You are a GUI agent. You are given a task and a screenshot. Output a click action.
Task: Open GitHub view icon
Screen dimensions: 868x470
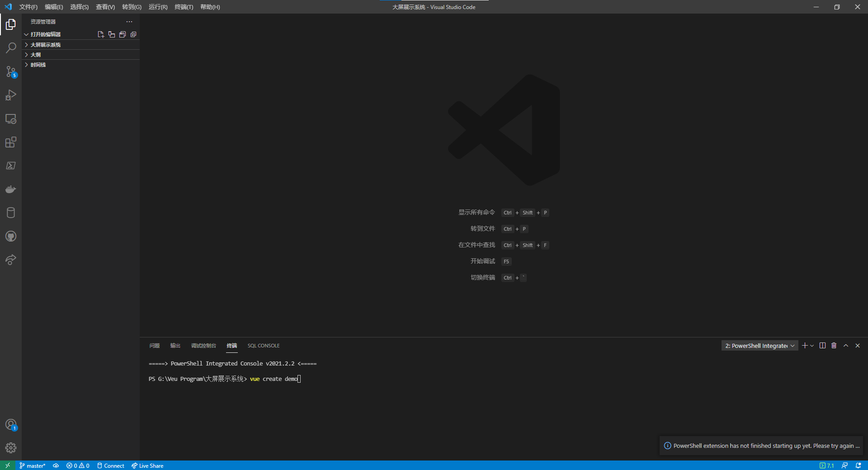[x=11, y=236]
